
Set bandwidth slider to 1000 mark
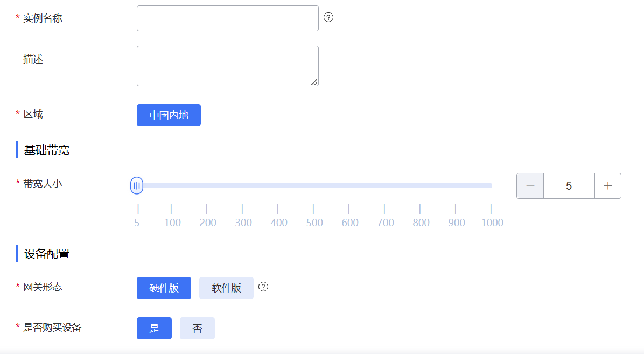coord(491,186)
